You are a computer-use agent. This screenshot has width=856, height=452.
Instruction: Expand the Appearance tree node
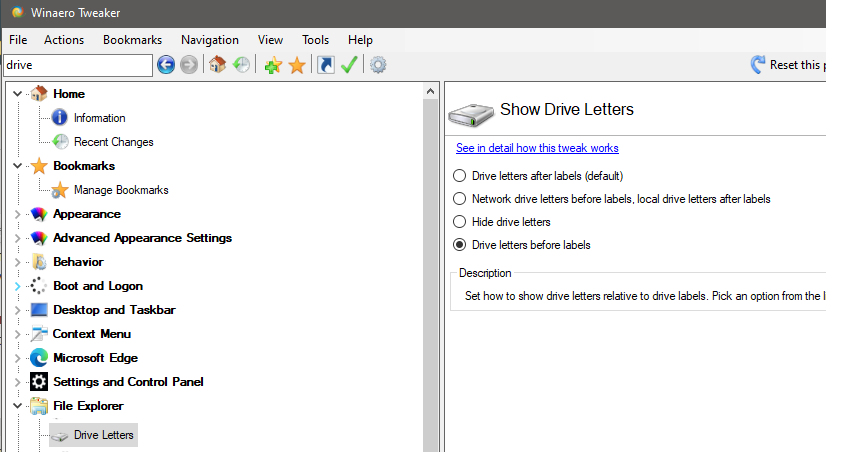click(x=18, y=214)
